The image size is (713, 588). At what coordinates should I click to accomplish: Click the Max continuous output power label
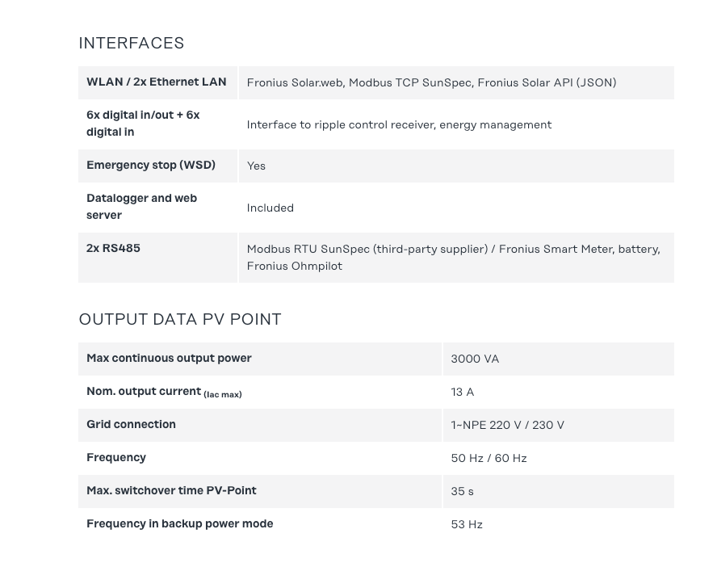[169, 358]
